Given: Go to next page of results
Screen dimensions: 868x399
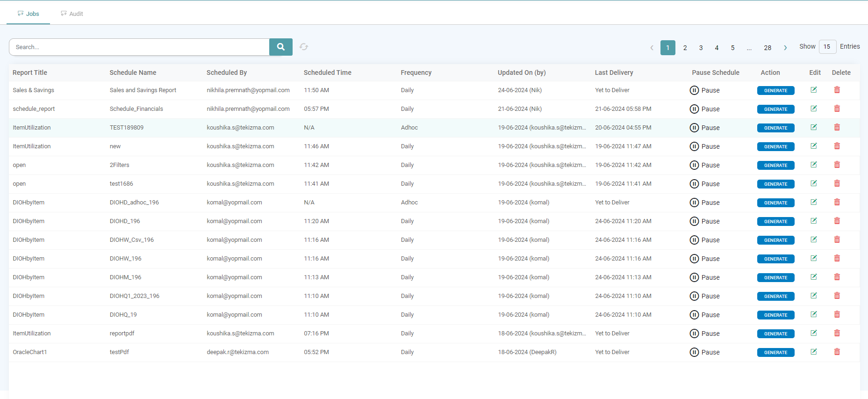Looking at the screenshot, I should (785, 48).
